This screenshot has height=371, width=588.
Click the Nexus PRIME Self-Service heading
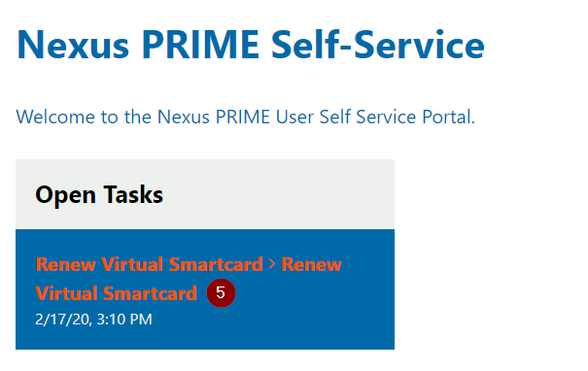[251, 45]
